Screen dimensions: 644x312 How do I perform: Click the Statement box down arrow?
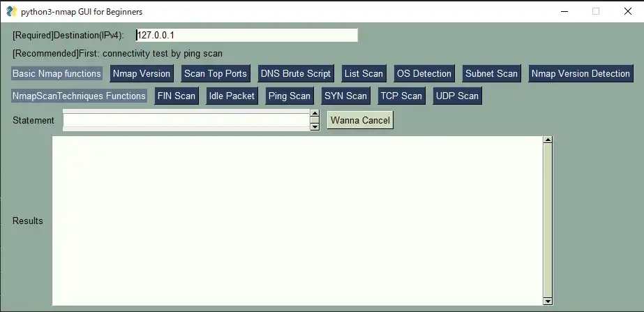pyautogui.click(x=315, y=127)
